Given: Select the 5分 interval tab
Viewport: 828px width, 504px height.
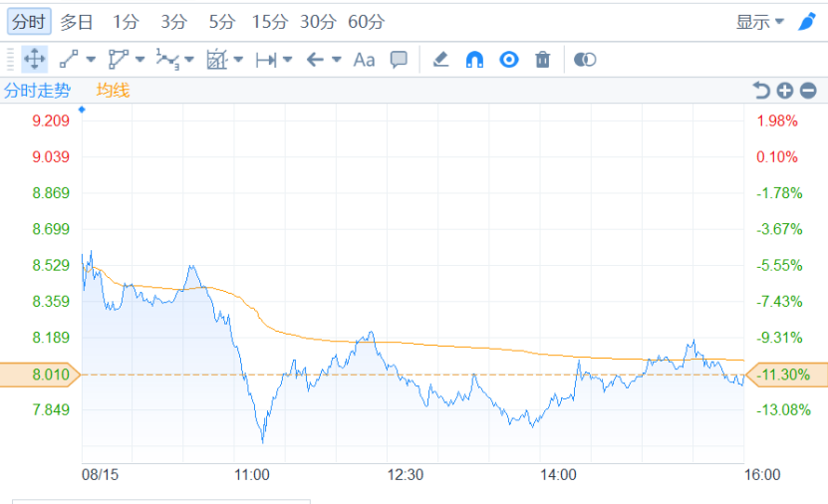Looking at the screenshot, I should pyautogui.click(x=222, y=22).
